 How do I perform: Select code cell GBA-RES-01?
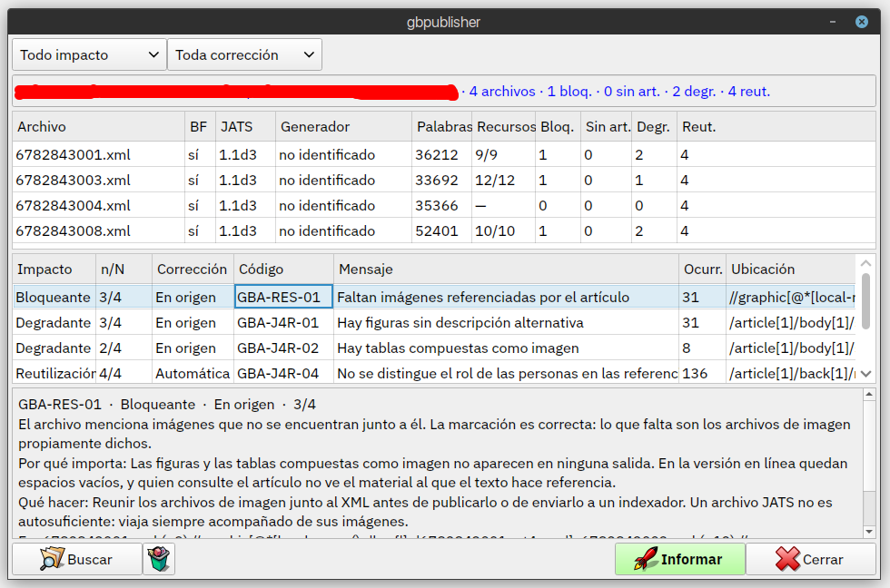tap(283, 297)
